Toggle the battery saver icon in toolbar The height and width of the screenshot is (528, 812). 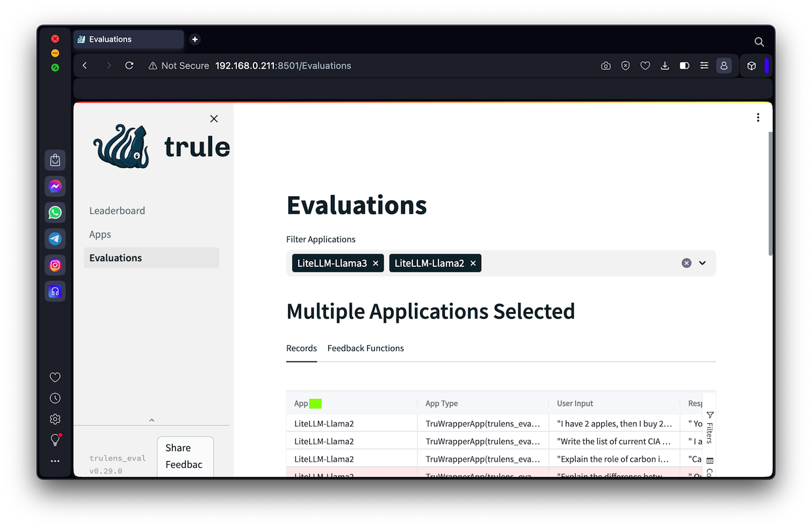click(x=685, y=66)
